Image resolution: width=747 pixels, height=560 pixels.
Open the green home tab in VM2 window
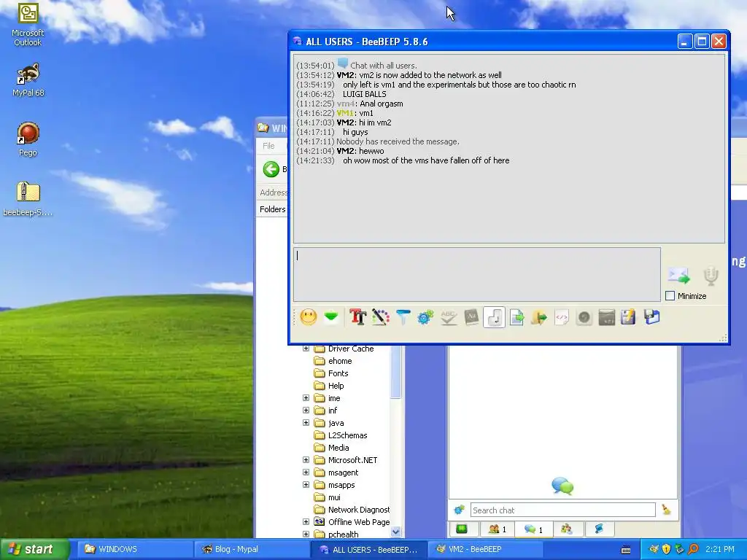(462, 529)
